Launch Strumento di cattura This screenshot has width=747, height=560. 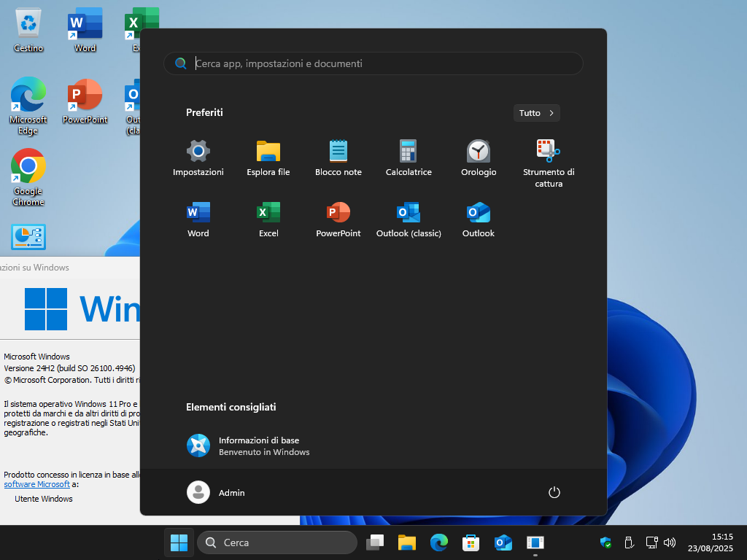[x=549, y=163]
